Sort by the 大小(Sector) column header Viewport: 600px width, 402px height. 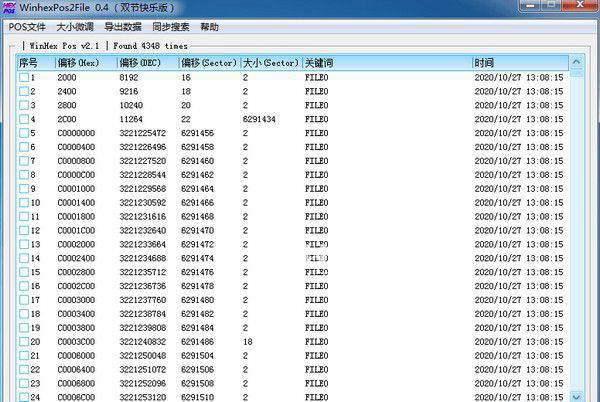coord(272,63)
